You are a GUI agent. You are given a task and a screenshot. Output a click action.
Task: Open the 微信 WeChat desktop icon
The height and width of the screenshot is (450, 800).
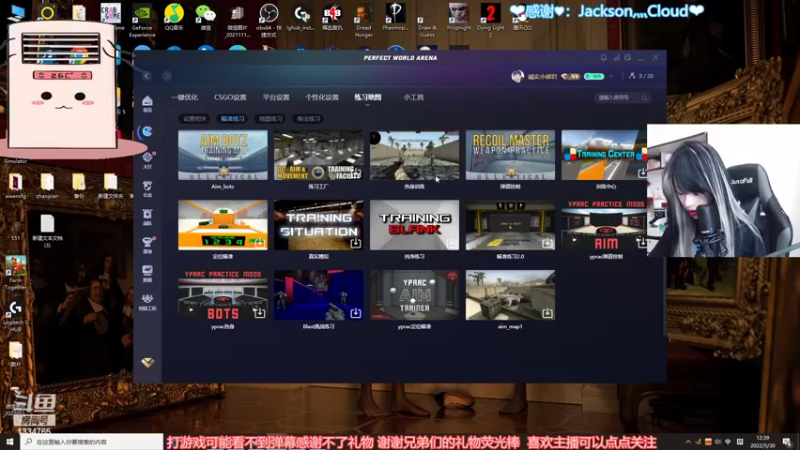coord(206,17)
